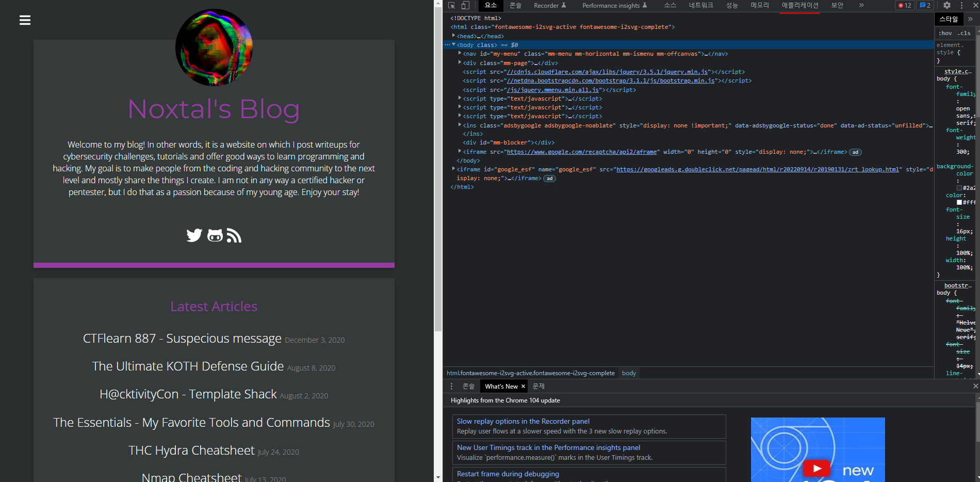Click the error count badge showing 12
This screenshot has width=980, height=482.
tap(905, 5)
